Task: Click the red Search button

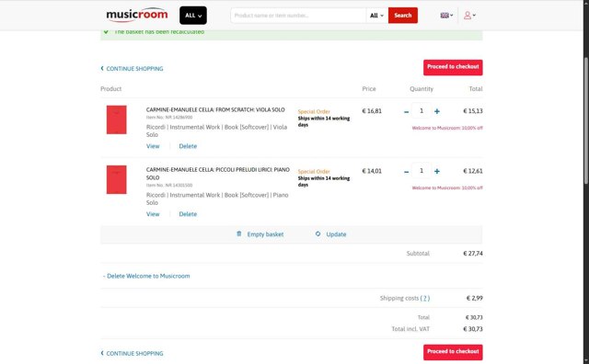Action: pyautogui.click(x=403, y=16)
